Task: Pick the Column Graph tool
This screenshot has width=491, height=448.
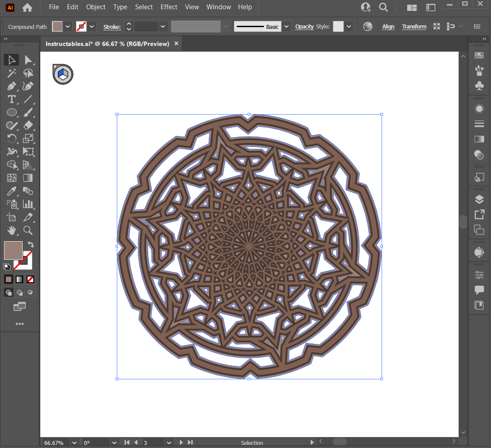Action: coord(28,204)
